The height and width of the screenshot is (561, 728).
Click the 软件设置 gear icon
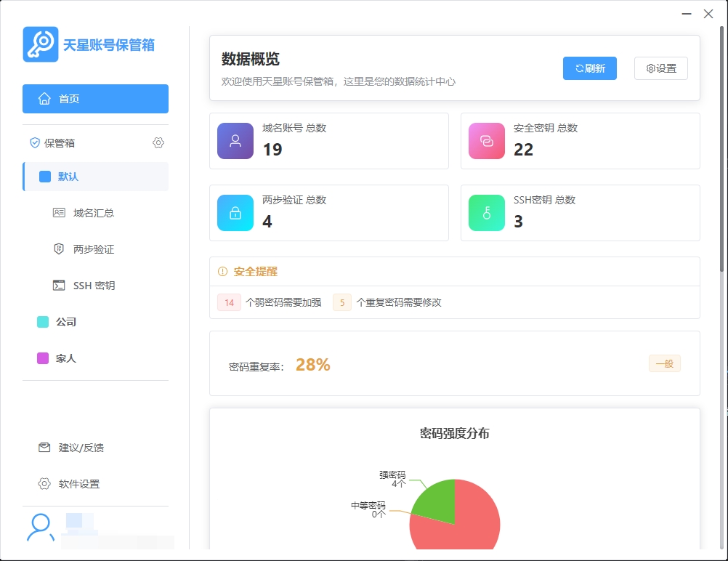pos(44,483)
